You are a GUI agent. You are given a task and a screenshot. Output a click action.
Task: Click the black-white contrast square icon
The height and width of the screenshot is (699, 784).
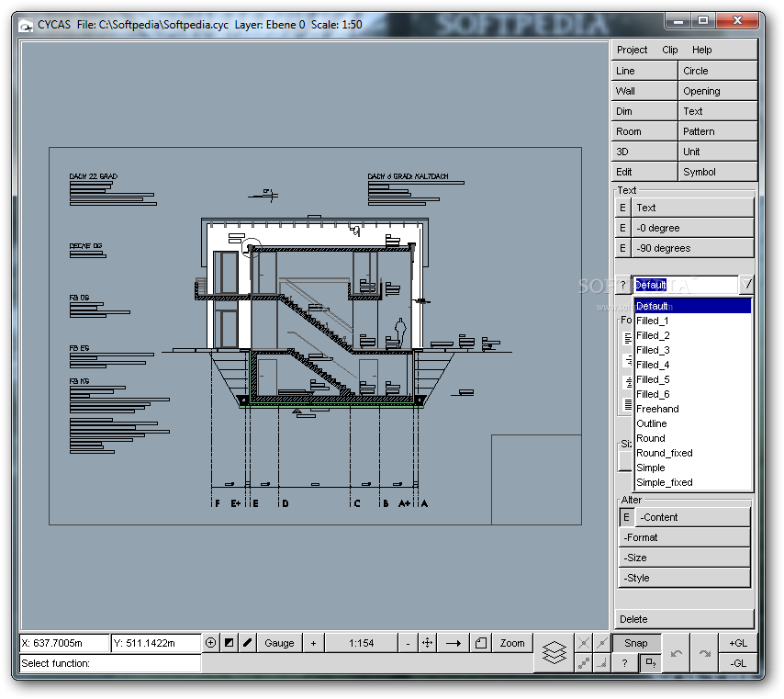click(229, 643)
